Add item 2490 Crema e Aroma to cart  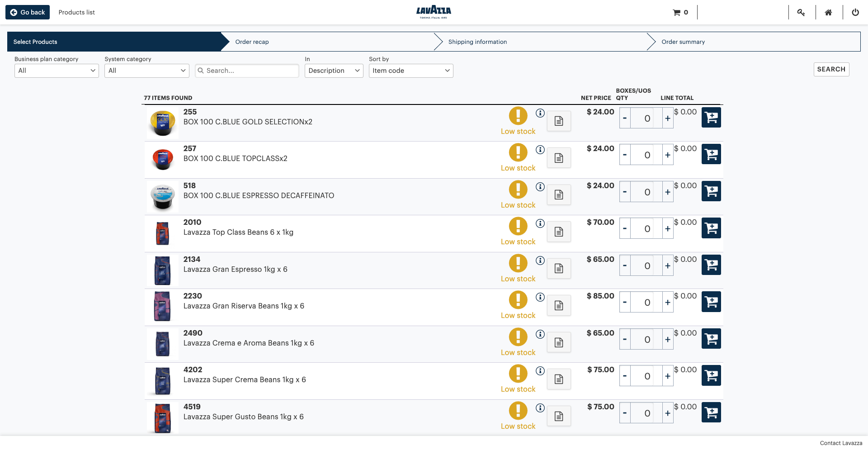[x=711, y=339]
